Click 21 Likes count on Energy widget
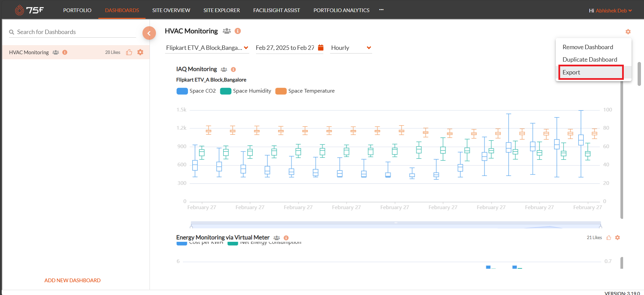 (x=594, y=238)
